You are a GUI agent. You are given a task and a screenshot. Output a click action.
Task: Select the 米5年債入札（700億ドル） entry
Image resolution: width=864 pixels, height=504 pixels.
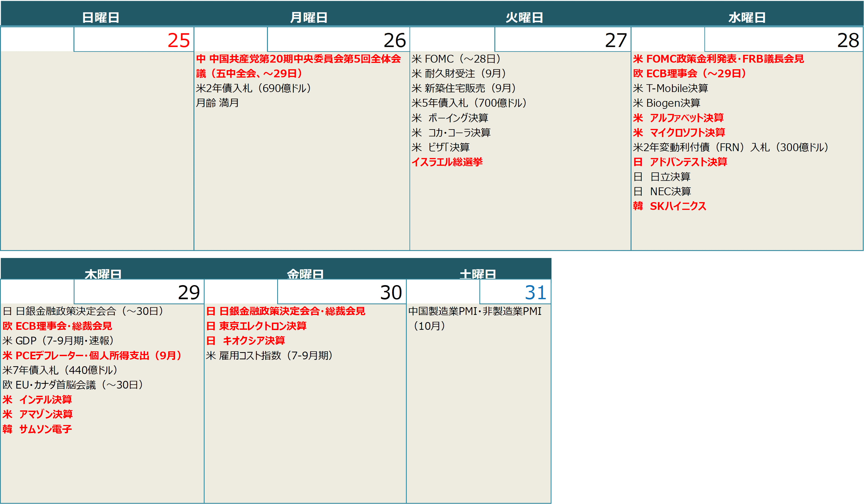pyautogui.click(x=469, y=103)
